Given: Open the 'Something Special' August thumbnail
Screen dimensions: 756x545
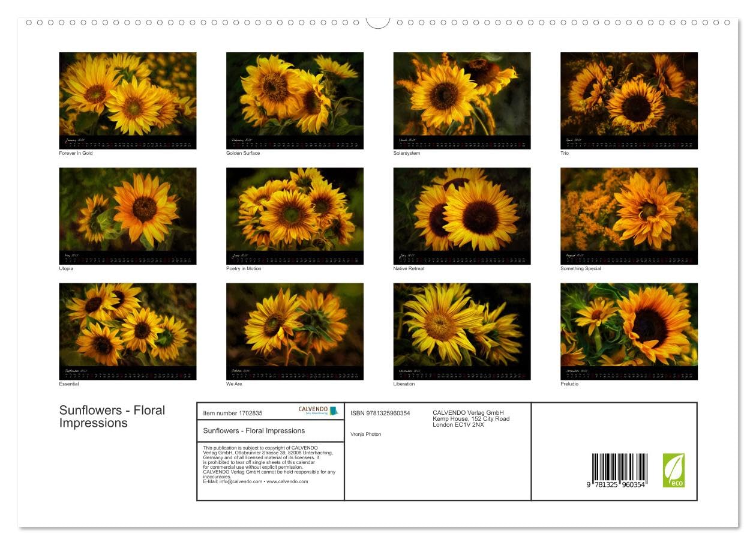Looking at the screenshot, I should 629,216.
